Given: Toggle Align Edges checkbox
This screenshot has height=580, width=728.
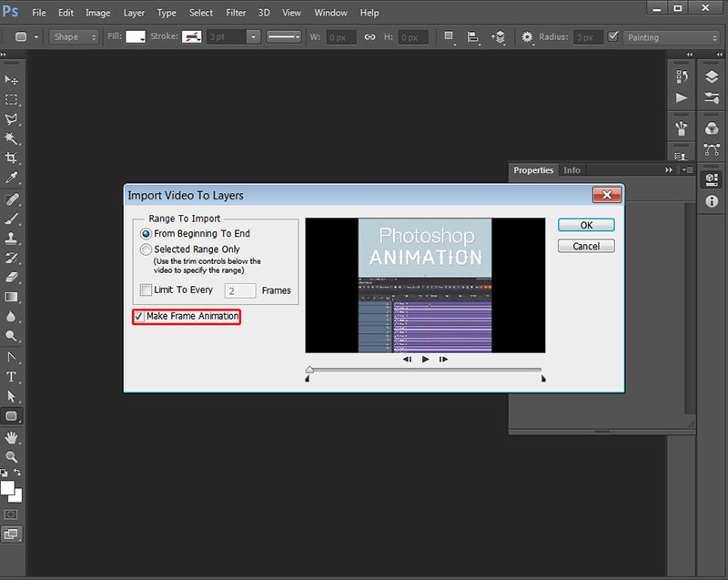Looking at the screenshot, I should [x=612, y=36].
